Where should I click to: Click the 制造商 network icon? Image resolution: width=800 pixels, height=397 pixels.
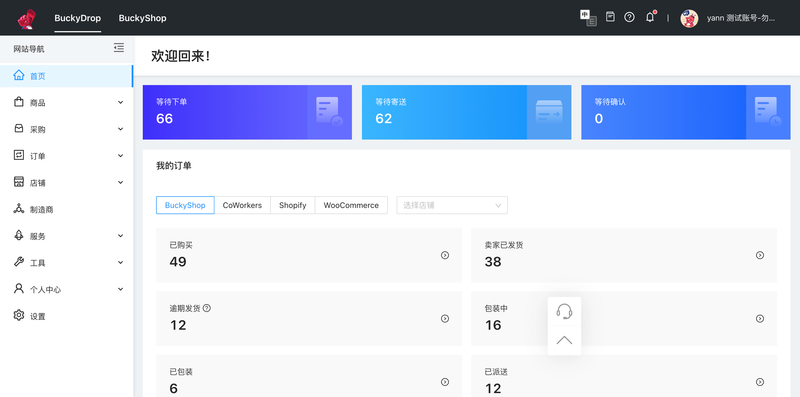pyautogui.click(x=19, y=208)
